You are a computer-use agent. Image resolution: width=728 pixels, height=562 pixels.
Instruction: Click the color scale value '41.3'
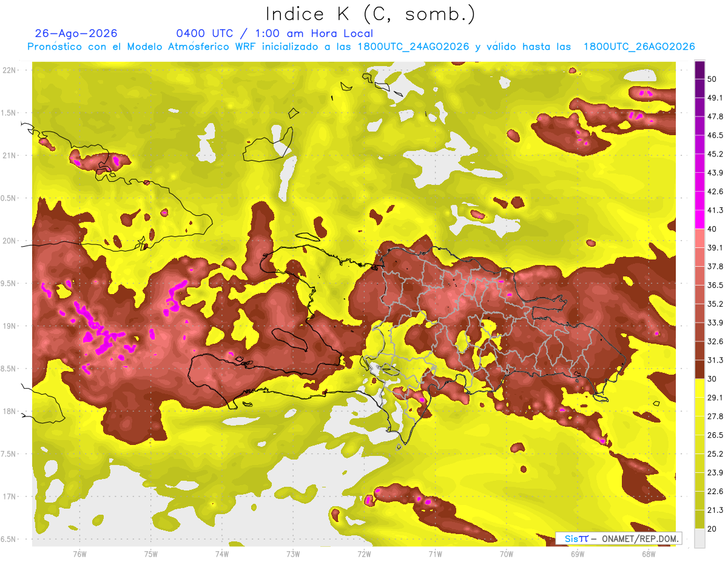click(x=715, y=210)
